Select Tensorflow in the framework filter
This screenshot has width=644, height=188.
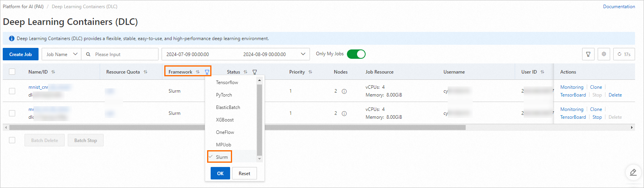tap(227, 83)
